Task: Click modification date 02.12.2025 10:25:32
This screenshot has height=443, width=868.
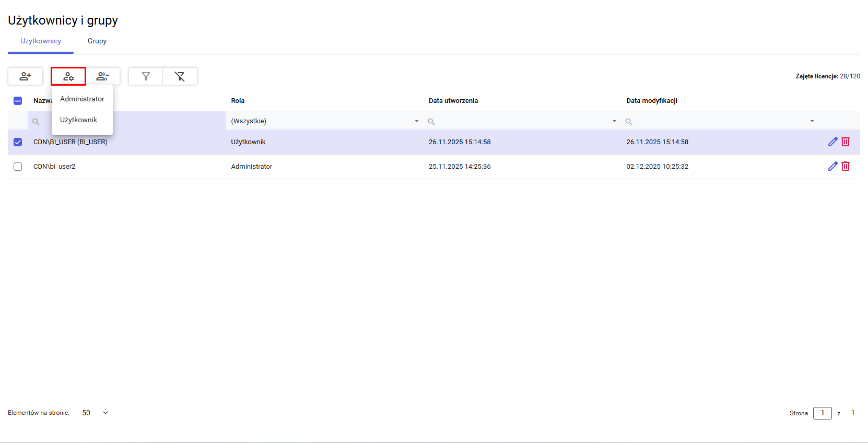Action: pos(658,167)
